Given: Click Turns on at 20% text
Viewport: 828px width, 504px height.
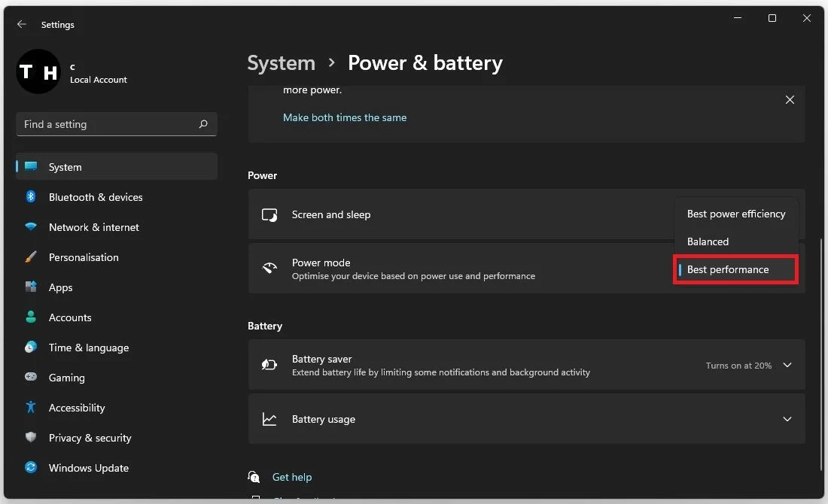Looking at the screenshot, I should coord(738,365).
